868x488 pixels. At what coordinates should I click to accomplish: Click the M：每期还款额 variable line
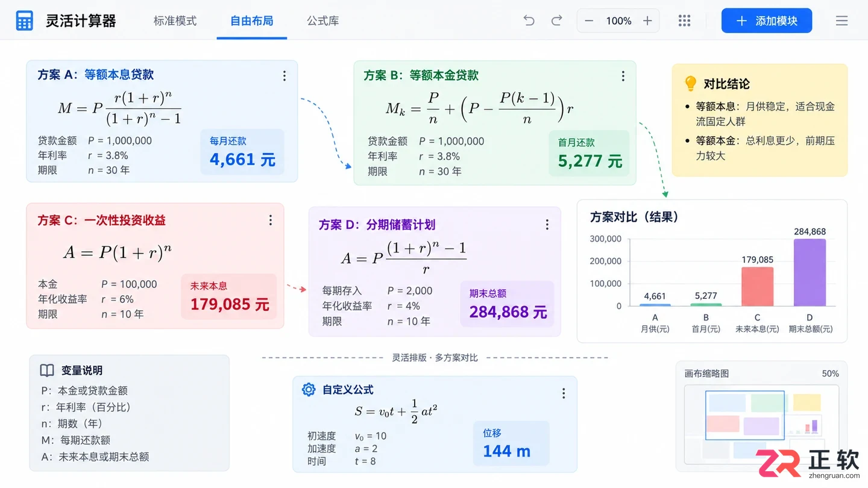tap(75, 440)
